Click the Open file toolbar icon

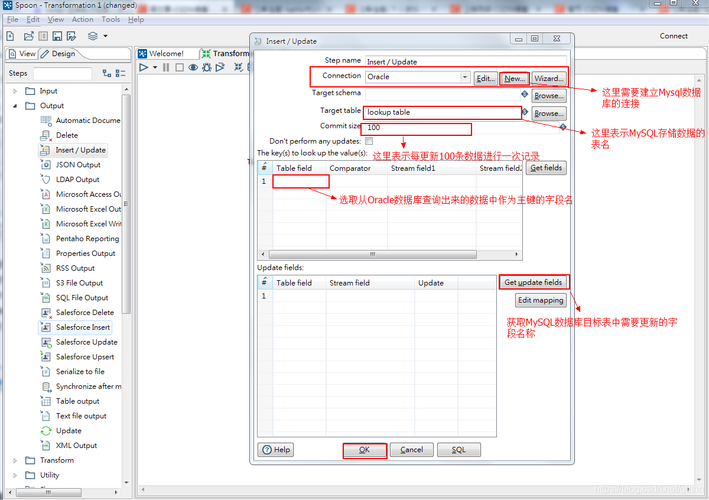28,36
